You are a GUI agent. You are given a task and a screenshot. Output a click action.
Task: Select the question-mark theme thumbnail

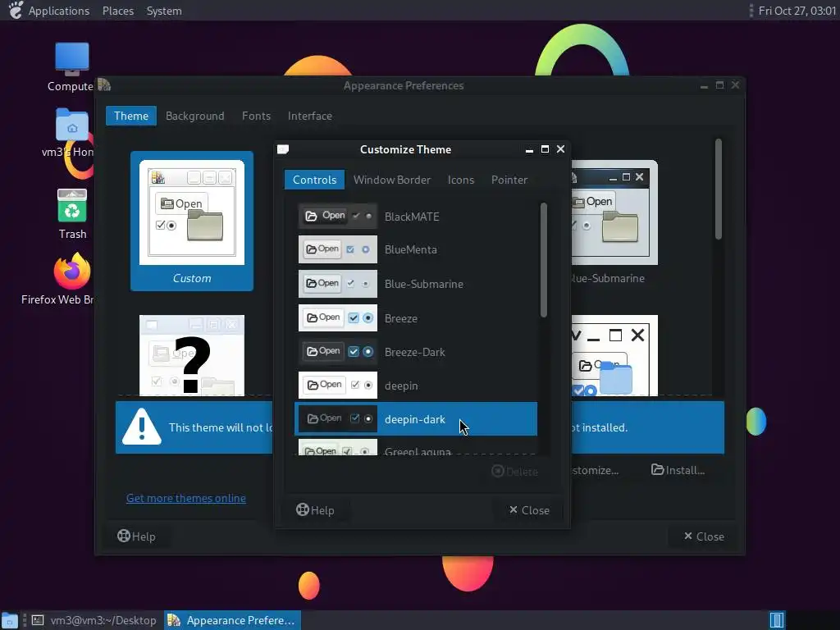click(192, 356)
